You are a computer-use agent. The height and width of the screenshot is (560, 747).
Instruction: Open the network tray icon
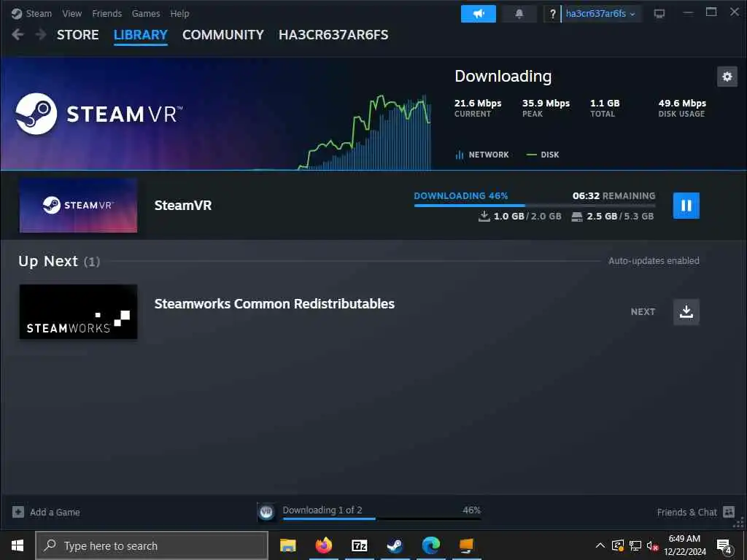[635, 545]
